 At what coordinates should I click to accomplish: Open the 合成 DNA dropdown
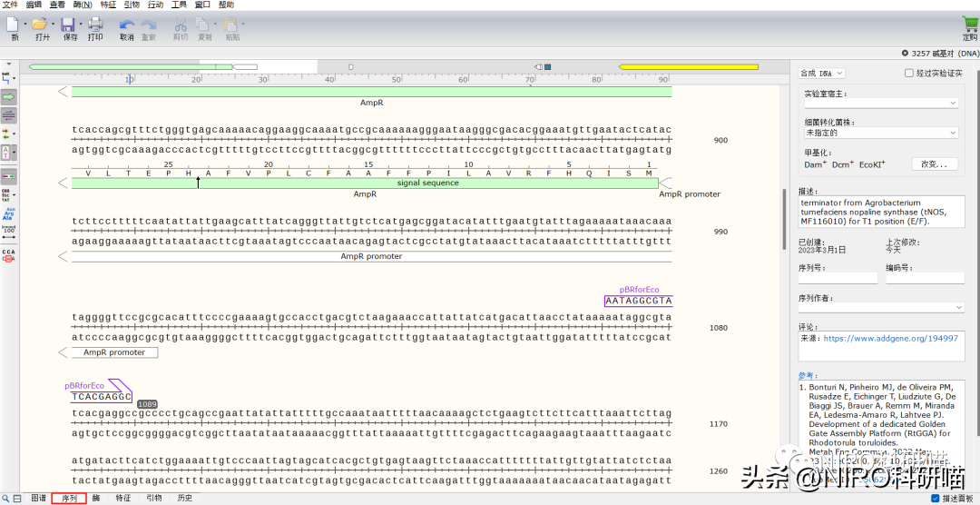coord(821,74)
